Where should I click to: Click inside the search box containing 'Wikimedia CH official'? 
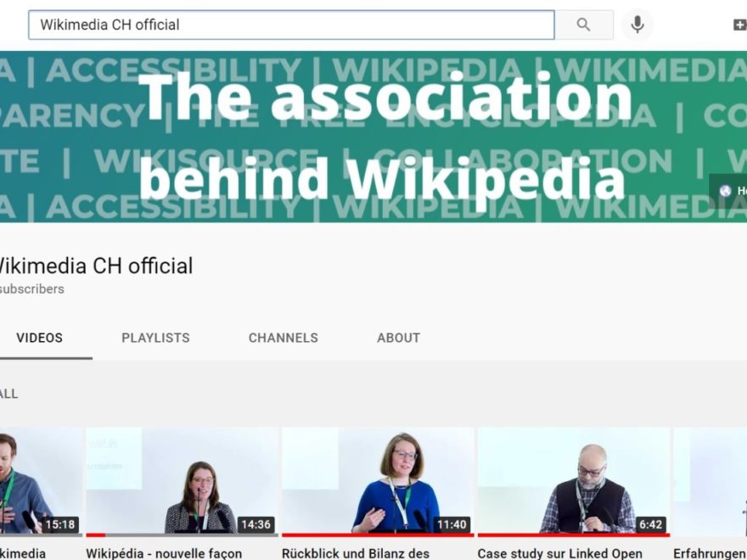290,25
